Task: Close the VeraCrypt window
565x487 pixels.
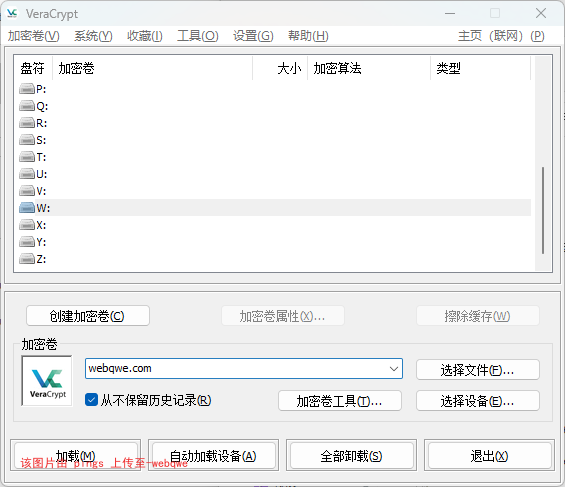Action: [540, 13]
